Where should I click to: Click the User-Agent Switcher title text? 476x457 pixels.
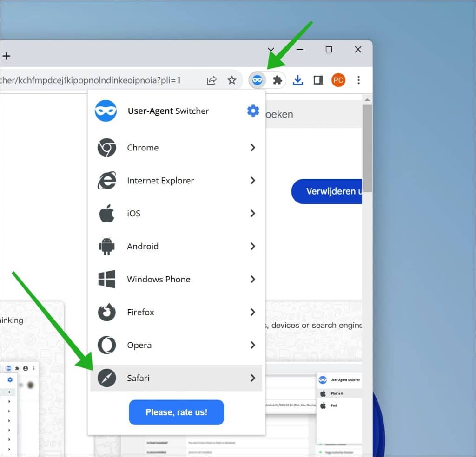168,111
